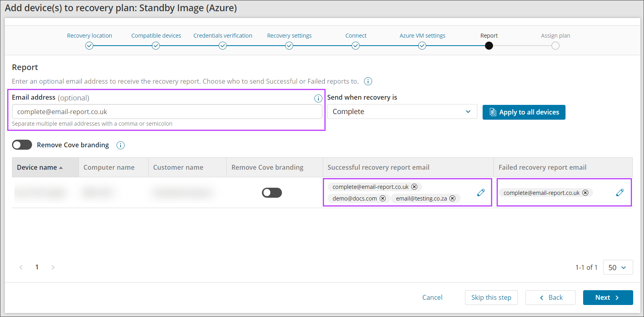
Task: Click the info icon beside the report description
Action: [368, 81]
